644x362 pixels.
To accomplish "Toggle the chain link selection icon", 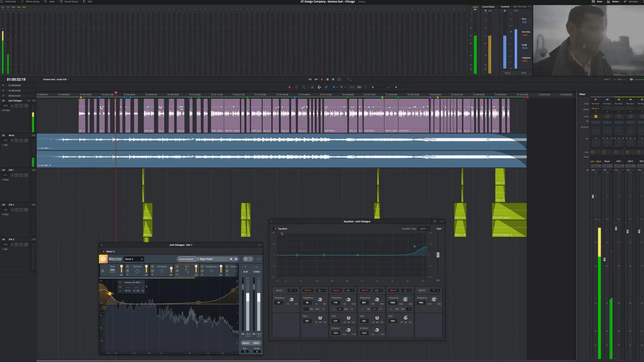I will (x=326, y=87).
